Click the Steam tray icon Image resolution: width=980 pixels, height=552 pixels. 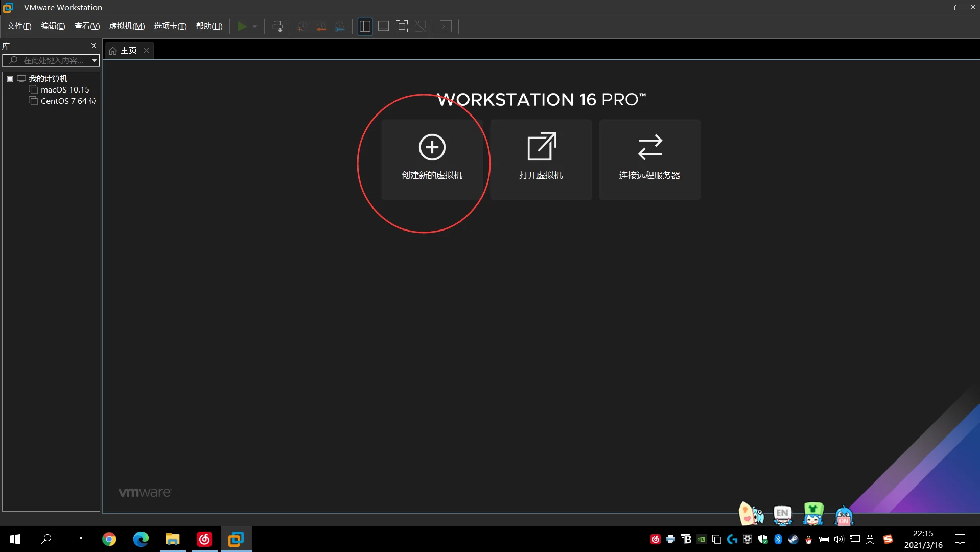point(794,539)
